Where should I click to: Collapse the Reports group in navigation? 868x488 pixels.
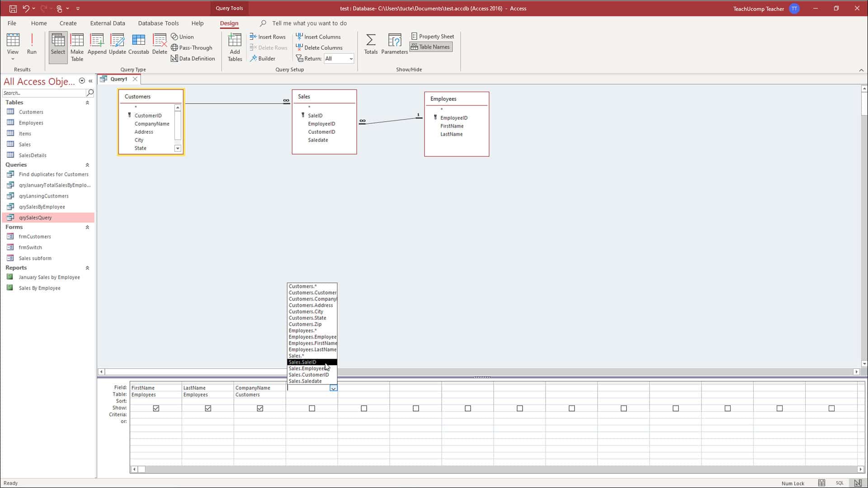87,268
